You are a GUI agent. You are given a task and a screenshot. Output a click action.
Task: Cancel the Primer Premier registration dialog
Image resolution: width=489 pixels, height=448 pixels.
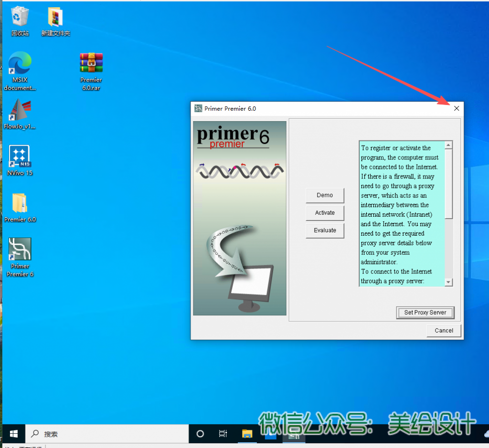444,331
